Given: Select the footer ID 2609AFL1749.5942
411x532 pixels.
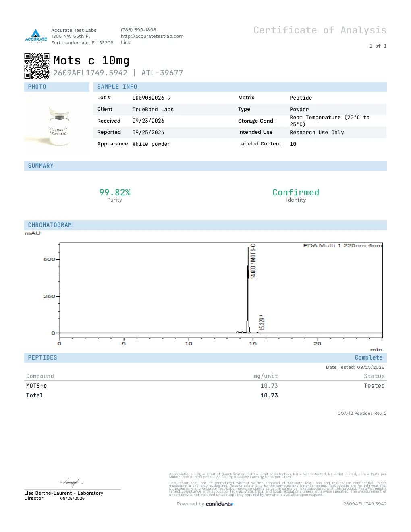Looking at the screenshot, I should point(365,504).
